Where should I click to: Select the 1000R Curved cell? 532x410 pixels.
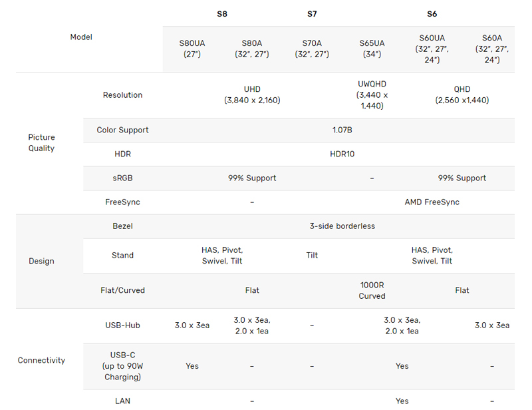click(372, 290)
